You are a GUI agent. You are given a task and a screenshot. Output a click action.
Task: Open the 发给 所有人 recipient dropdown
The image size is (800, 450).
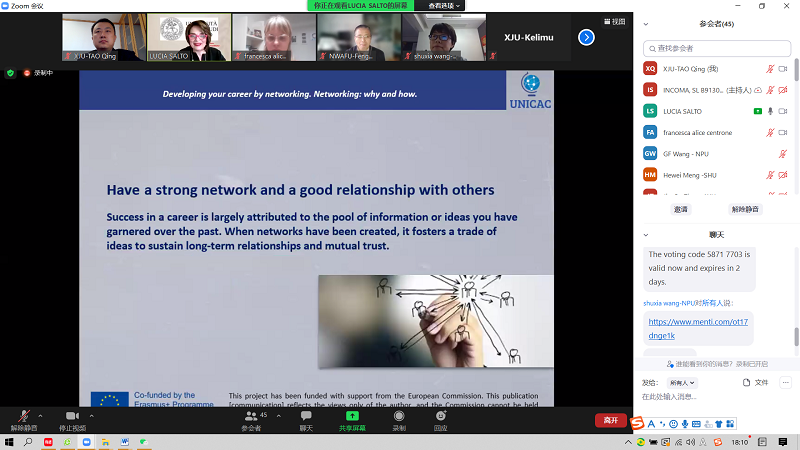683,382
